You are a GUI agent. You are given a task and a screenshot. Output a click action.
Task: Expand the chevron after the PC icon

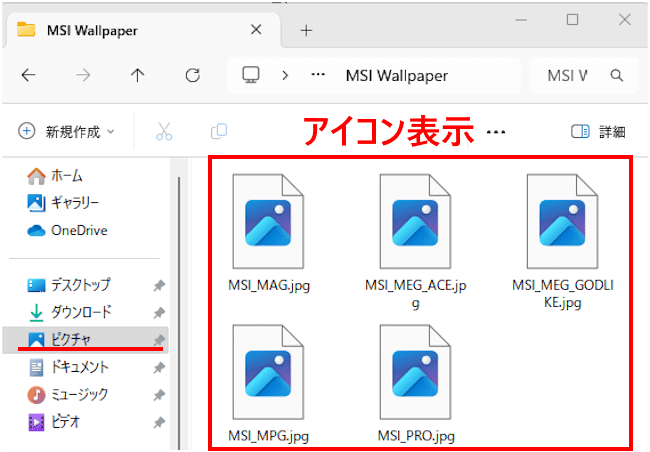point(285,75)
